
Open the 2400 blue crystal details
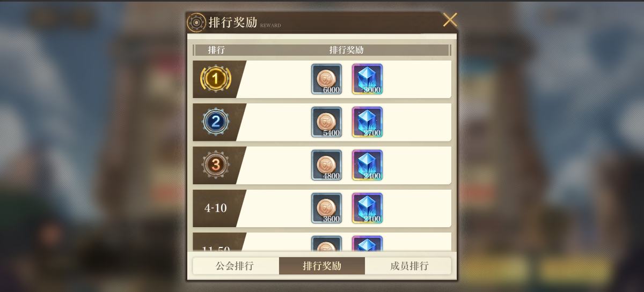click(x=367, y=165)
